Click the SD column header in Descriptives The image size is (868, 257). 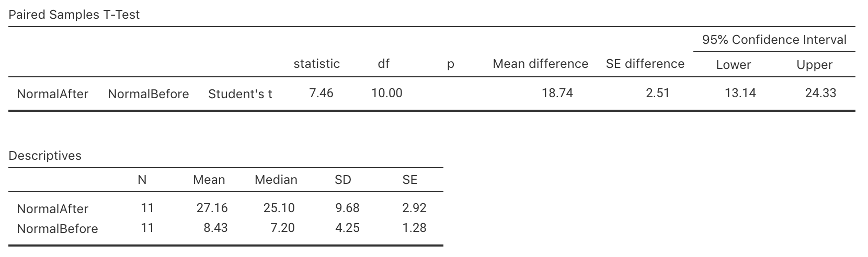[x=343, y=180]
